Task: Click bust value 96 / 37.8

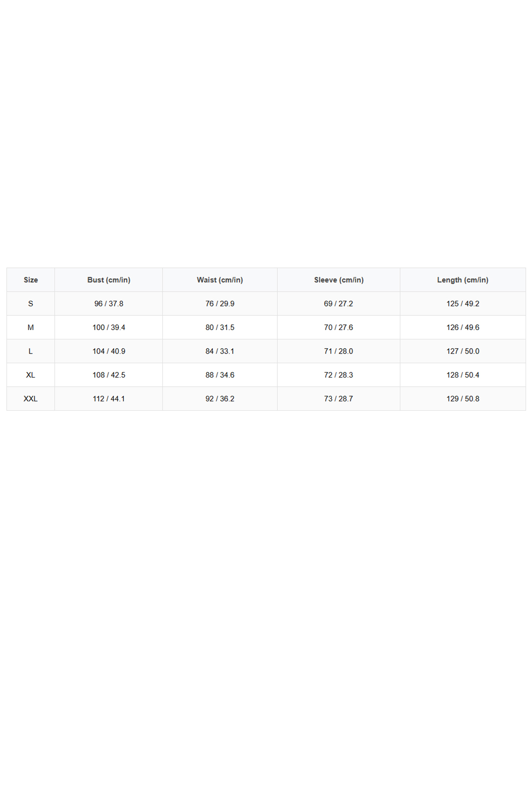Action: pyautogui.click(x=109, y=304)
